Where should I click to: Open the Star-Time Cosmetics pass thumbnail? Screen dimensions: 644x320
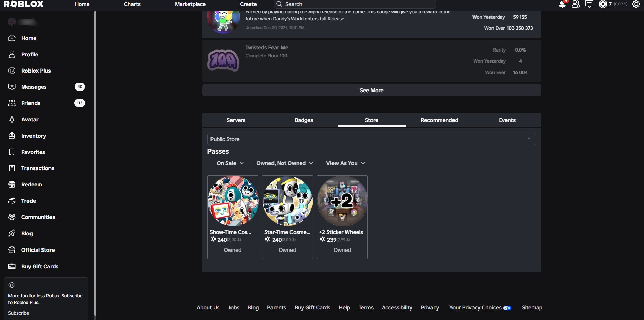(287, 201)
